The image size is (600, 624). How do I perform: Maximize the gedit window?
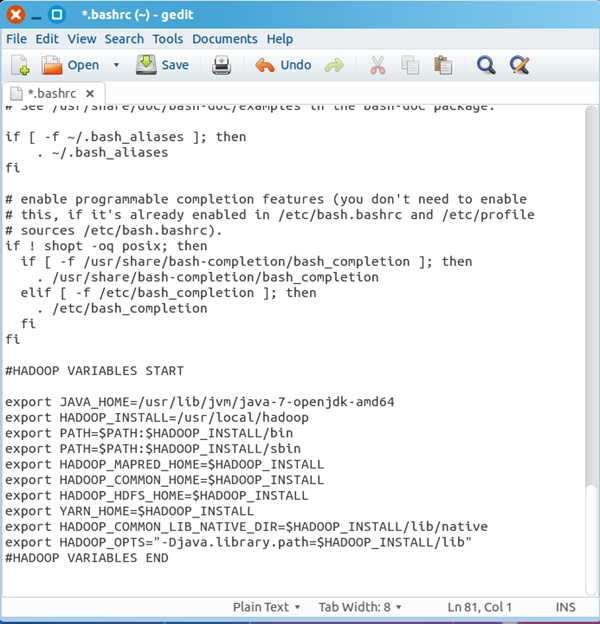pos(56,15)
